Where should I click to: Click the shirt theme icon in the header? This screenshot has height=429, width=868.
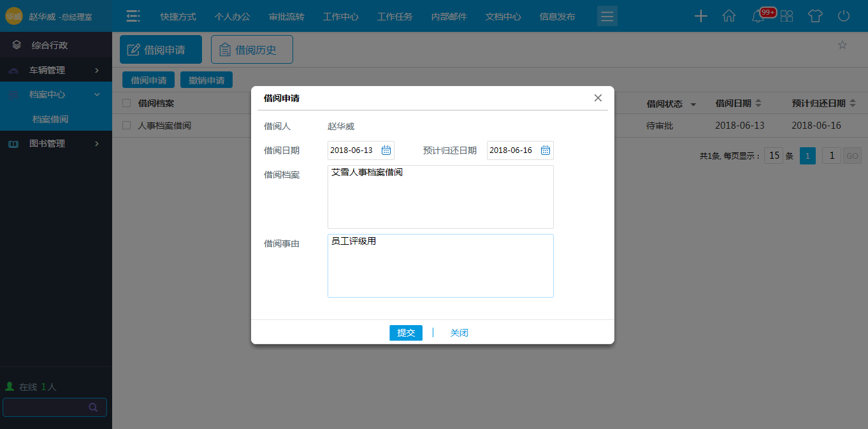[x=815, y=16]
